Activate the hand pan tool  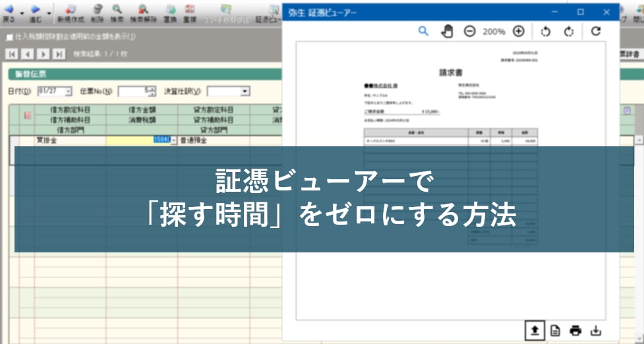point(447,31)
